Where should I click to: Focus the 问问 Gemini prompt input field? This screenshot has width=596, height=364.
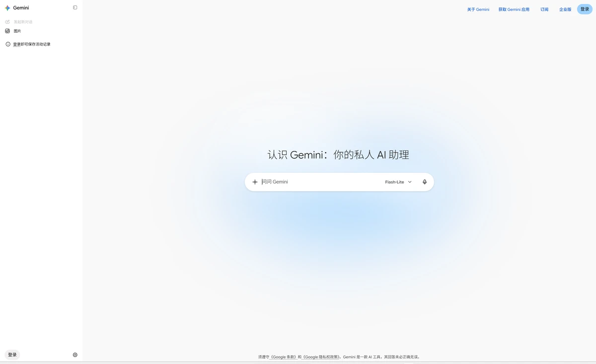click(320, 182)
